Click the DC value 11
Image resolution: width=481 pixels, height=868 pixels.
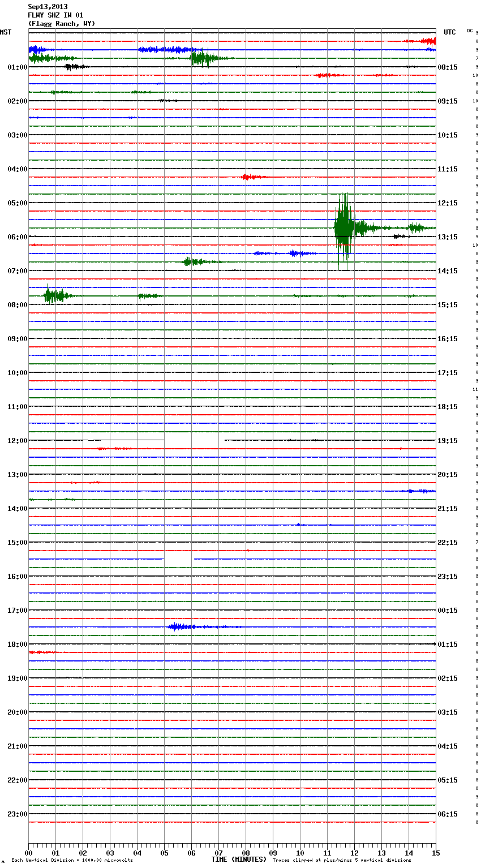tap(475, 389)
